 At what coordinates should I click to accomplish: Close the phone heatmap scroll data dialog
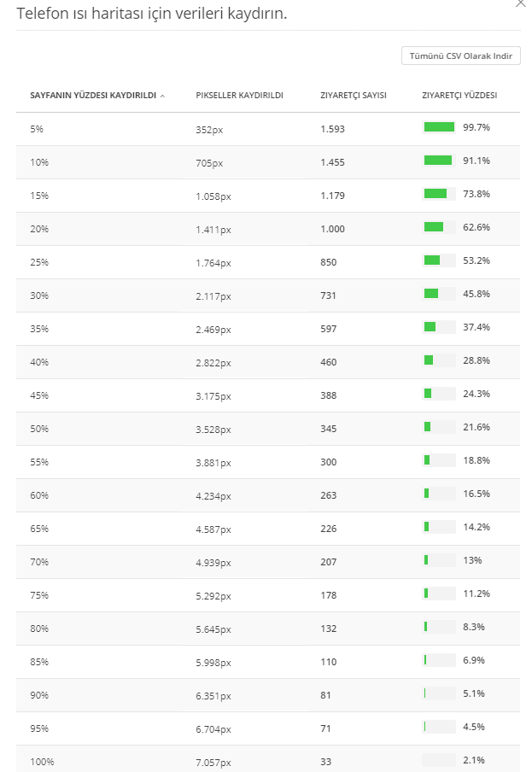pyautogui.click(x=521, y=4)
